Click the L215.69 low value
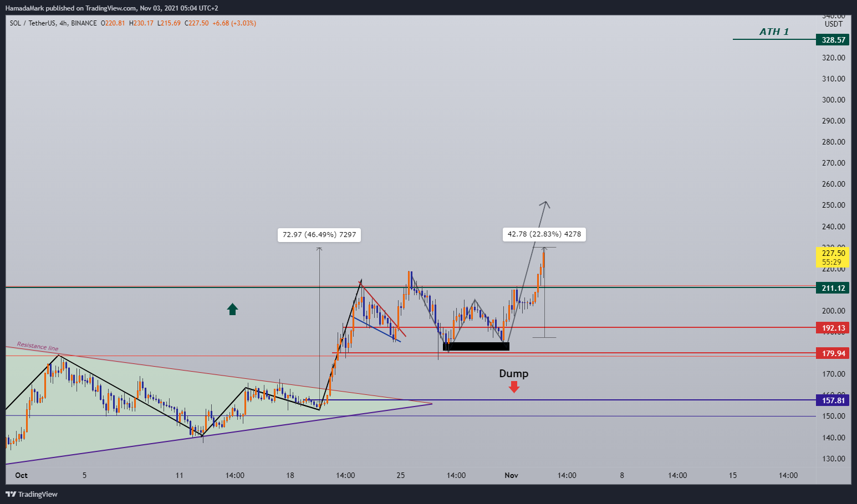857x504 pixels. coord(169,23)
